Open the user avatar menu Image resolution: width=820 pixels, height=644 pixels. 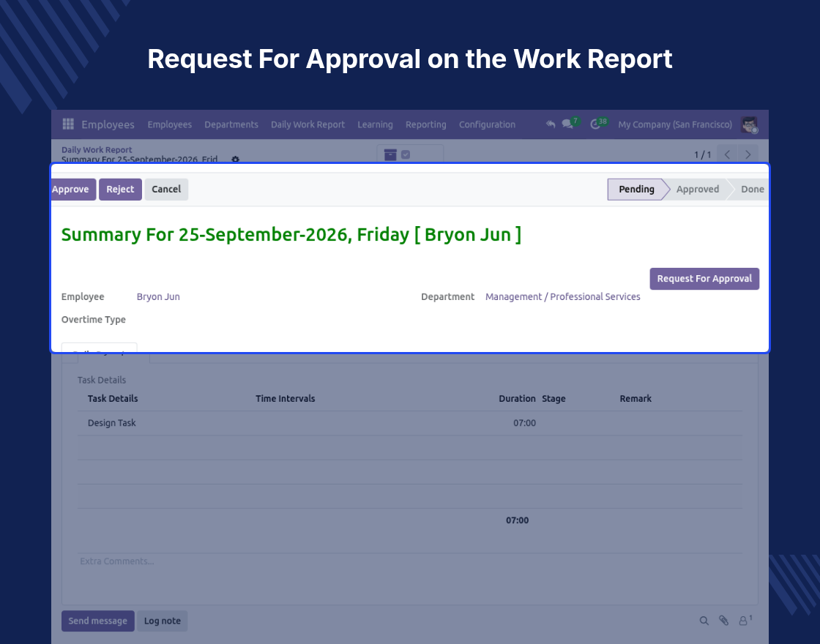750,124
